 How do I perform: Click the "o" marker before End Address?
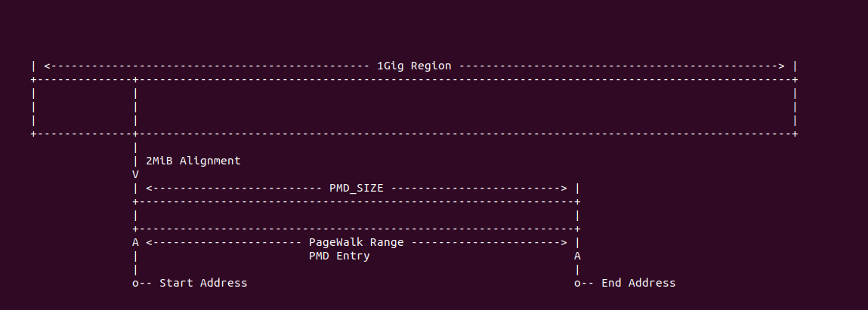click(x=577, y=283)
